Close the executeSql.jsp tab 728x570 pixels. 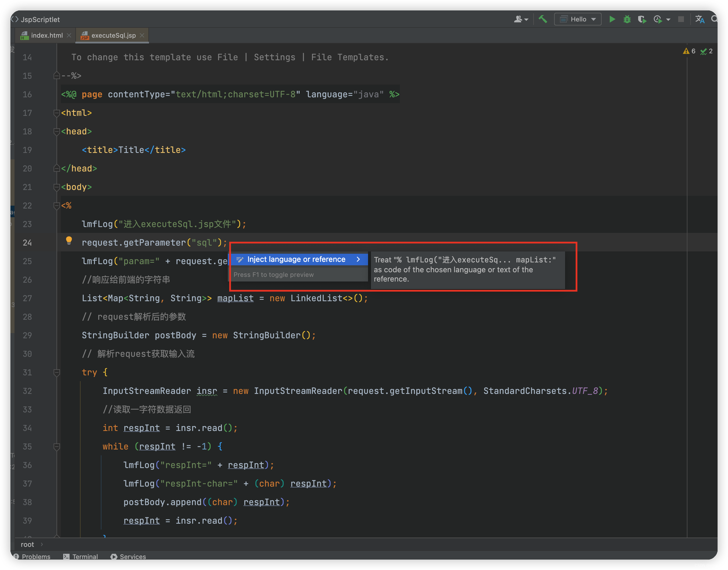(x=142, y=35)
